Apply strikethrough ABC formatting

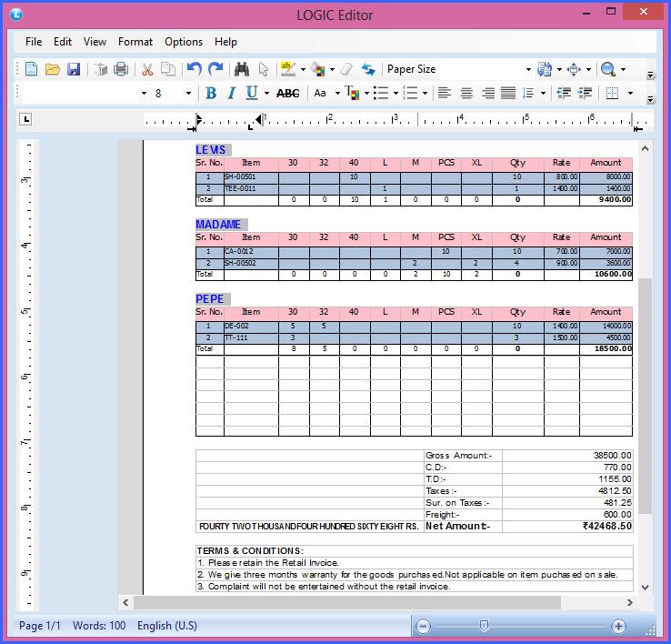tap(287, 93)
